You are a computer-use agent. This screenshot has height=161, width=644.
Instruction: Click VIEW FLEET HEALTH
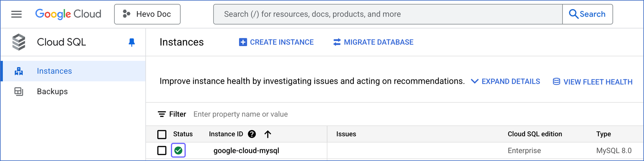593,82
